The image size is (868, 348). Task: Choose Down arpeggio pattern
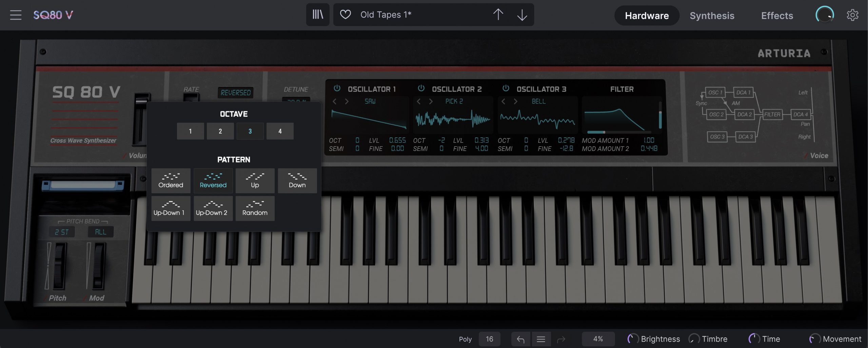coord(297,181)
